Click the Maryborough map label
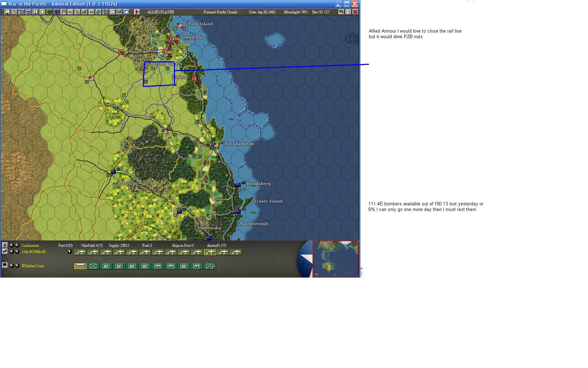 (x=254, y=224)
